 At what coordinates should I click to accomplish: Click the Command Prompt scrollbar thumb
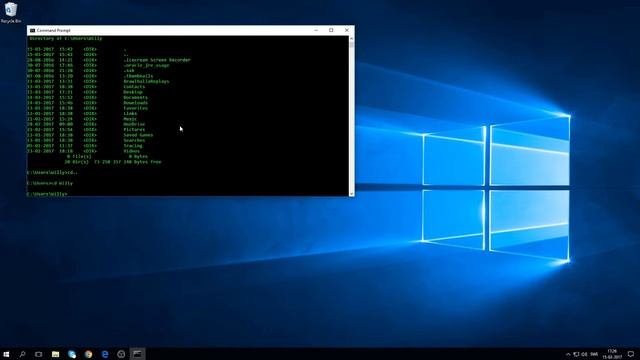click(351, 44)
